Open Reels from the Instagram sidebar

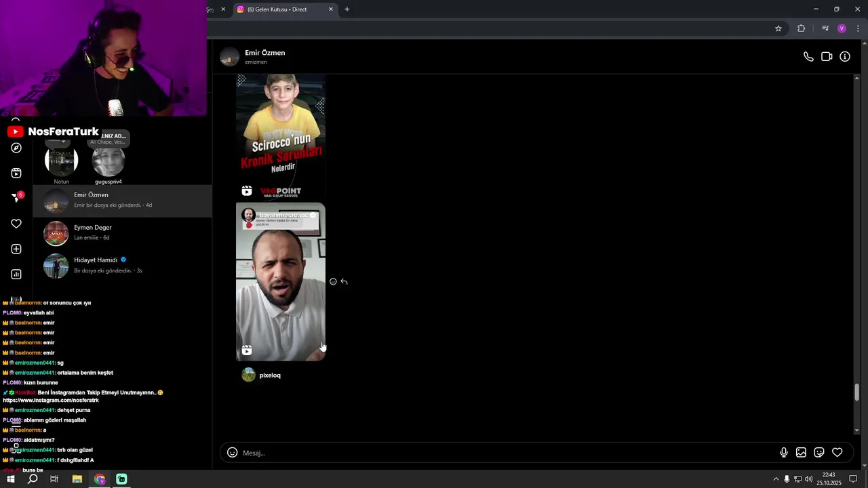pos(16,173)
